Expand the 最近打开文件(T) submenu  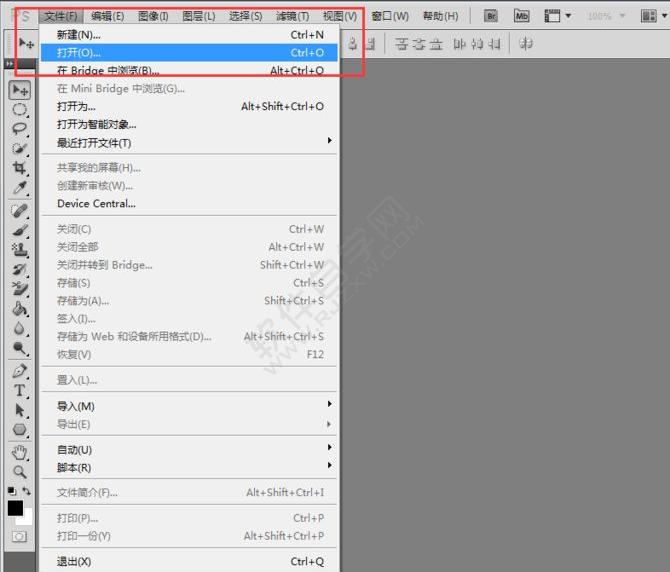(189, 143)
